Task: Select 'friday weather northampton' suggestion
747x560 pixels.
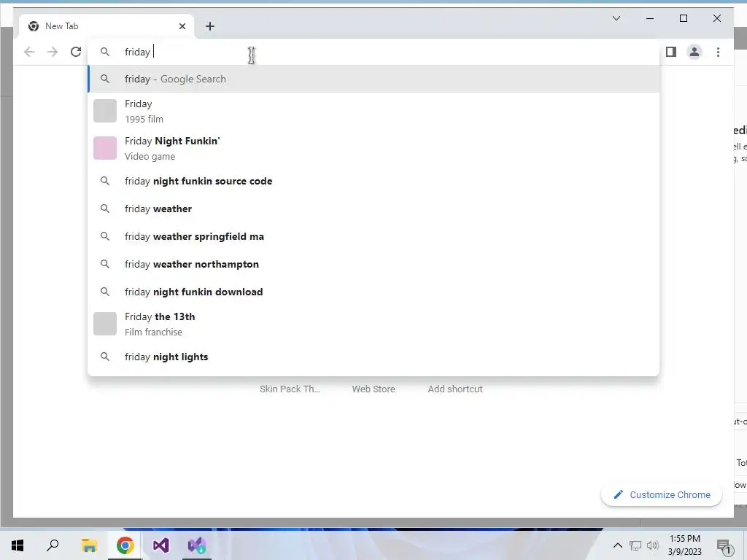Action: [x=373, y=264]
